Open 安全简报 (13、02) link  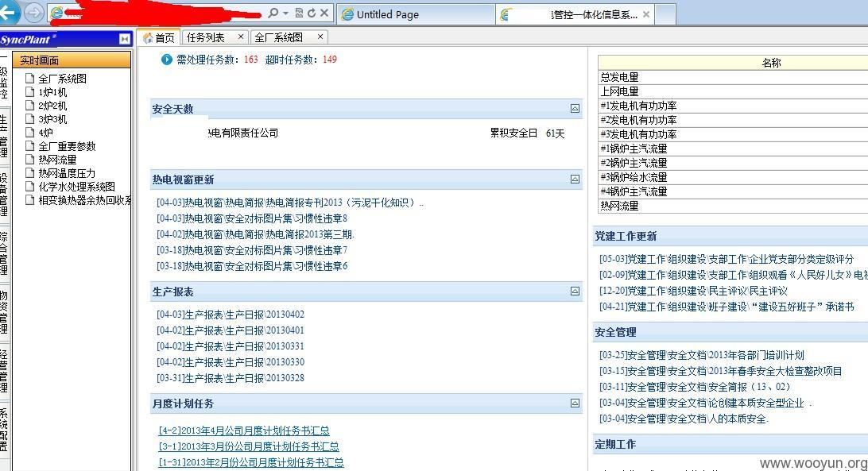695,387
